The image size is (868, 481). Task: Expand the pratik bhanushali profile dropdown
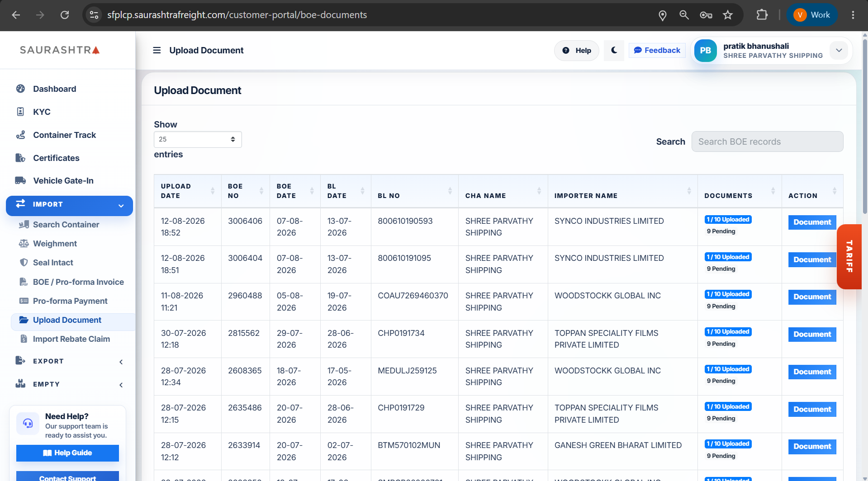(x=839, y=50)
